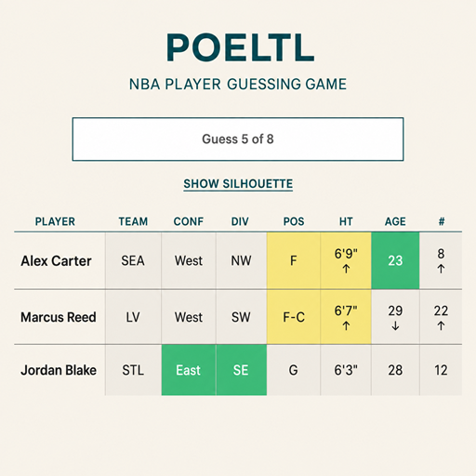This screenshot has height=476, width=476.
Task: Click the yellow F-C position cell
Action: click(294, 317)
